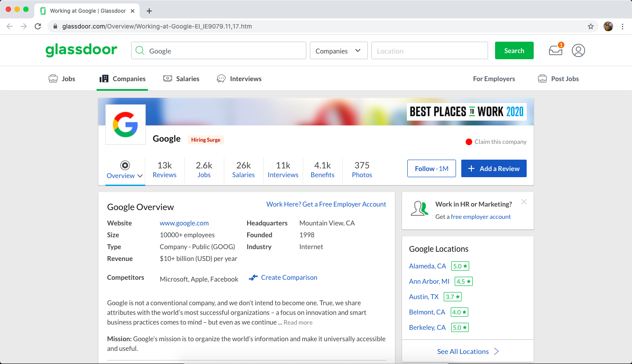Click the browser back arrow
The image size is (632, 364).
tap(10, 26)
